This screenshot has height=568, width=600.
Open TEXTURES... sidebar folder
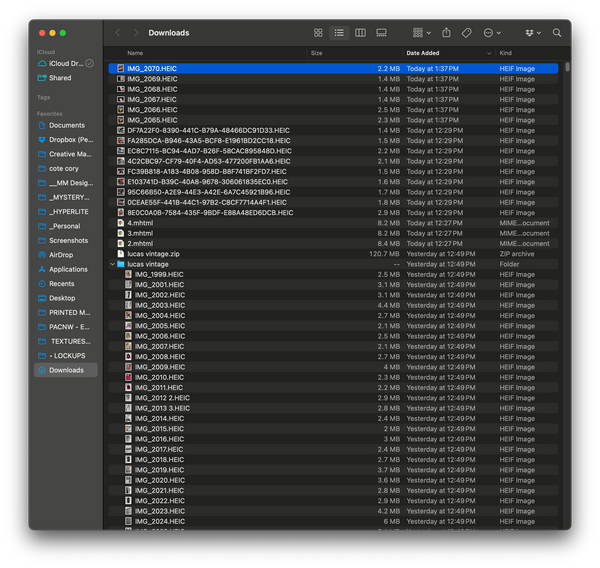(x=65, y=341)
